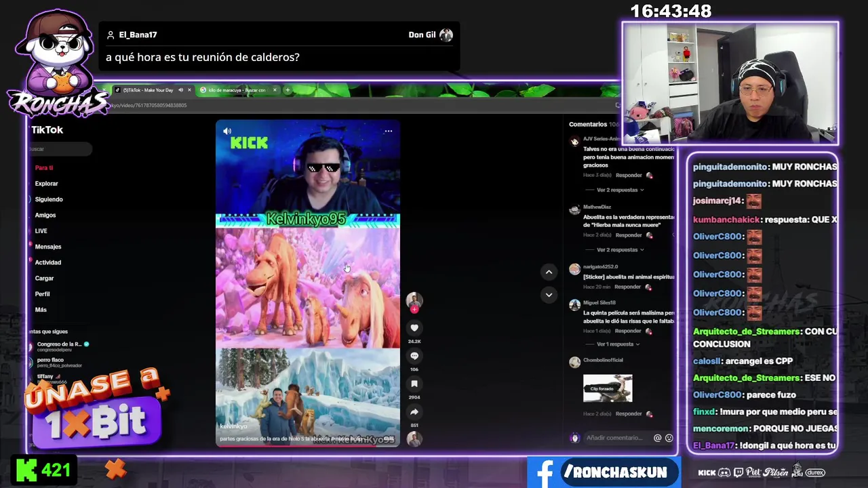
Task: Focus the TikTok 'Buscar' search field
Action: click(60, 149)
